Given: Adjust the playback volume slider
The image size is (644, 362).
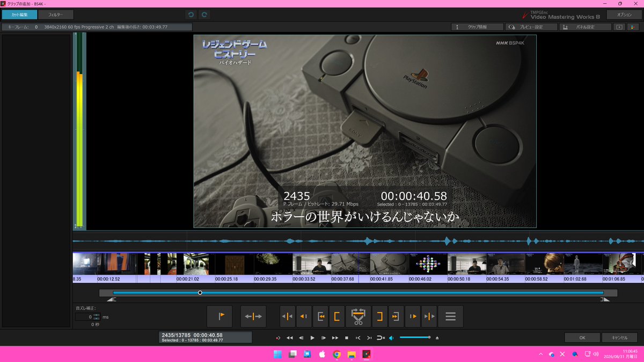Looking at the screenshot, I should tap(415, 337).
